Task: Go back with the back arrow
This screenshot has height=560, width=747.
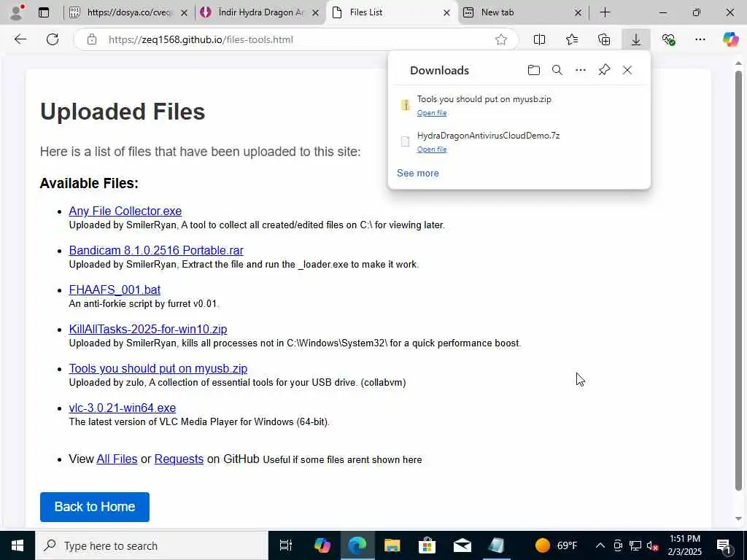Action: [20, 39]
